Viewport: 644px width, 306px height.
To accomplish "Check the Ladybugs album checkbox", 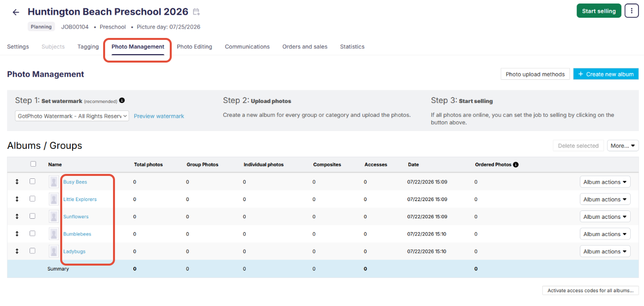I will pos(33,250).
